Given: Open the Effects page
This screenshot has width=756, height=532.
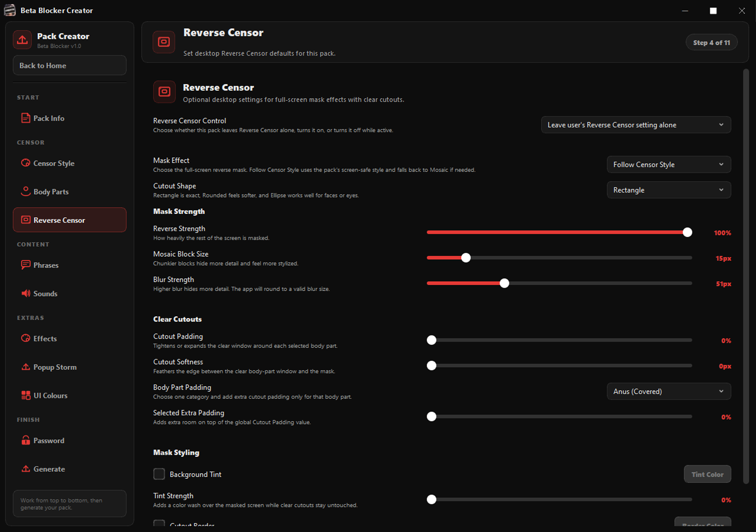Looking at the screenshot, I should click(x=69, y=338).
